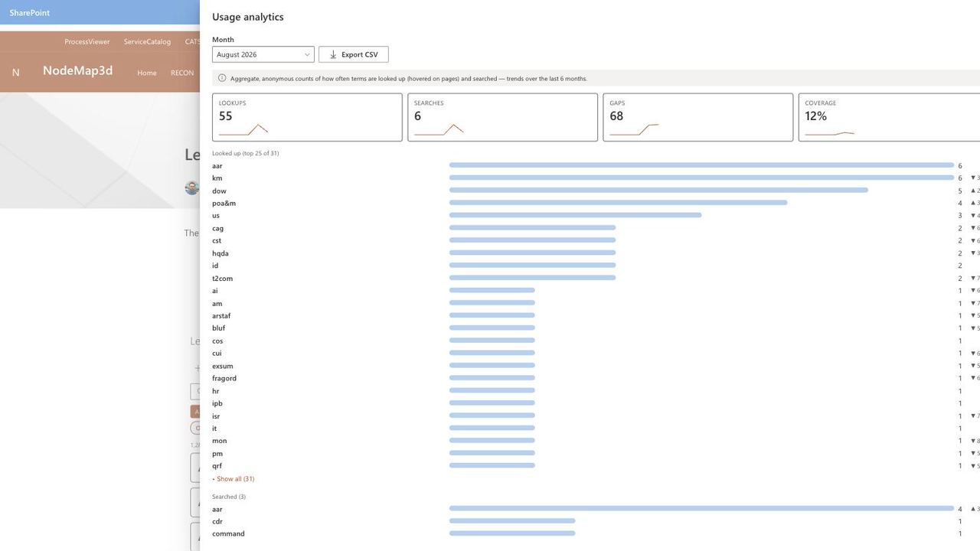The width and height of the screenshot is (980, 551).
Task: Click the 'bluf' lookup term
Action: [218, 328]
